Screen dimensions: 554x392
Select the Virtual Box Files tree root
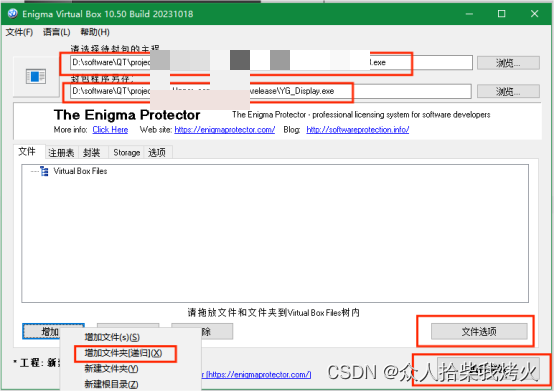coord(80,171)
